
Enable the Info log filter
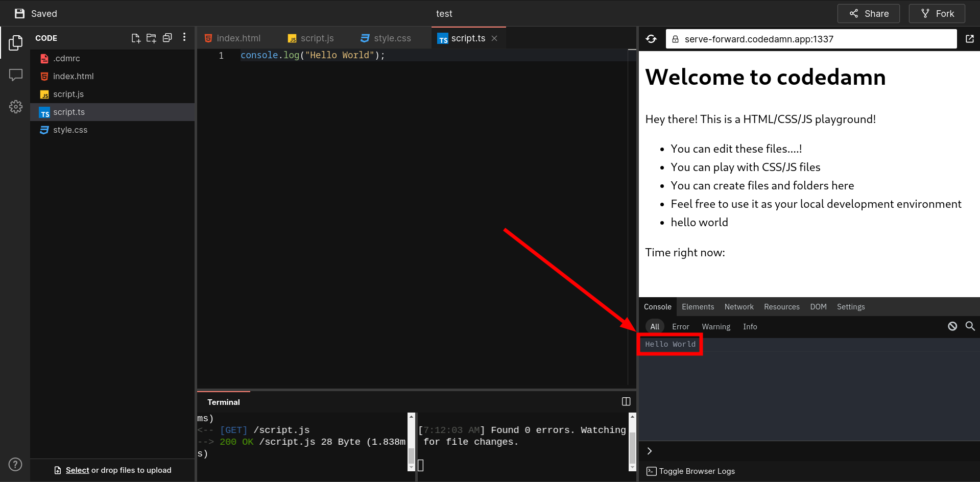750,326
